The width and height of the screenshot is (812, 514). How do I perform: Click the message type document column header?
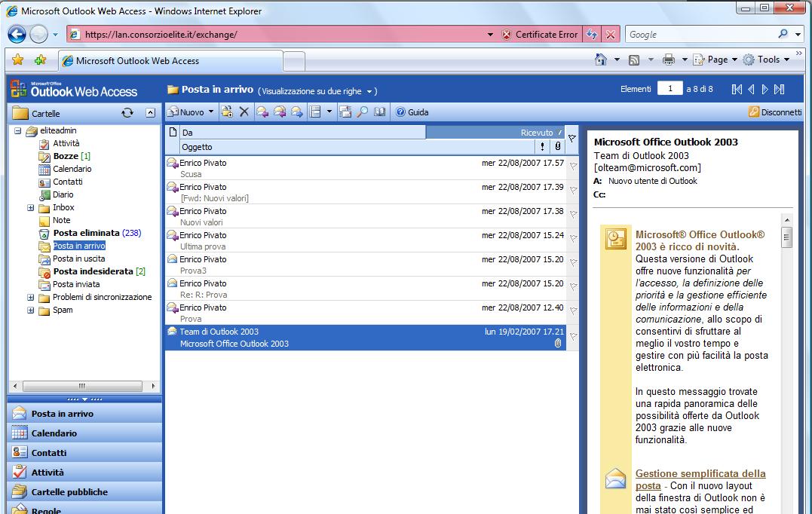coord(173,133)
